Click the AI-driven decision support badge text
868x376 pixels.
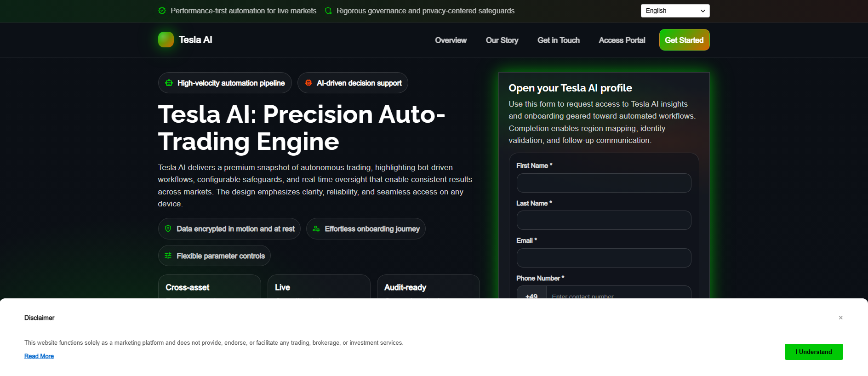pyautogui.click(x=359, y=83)
